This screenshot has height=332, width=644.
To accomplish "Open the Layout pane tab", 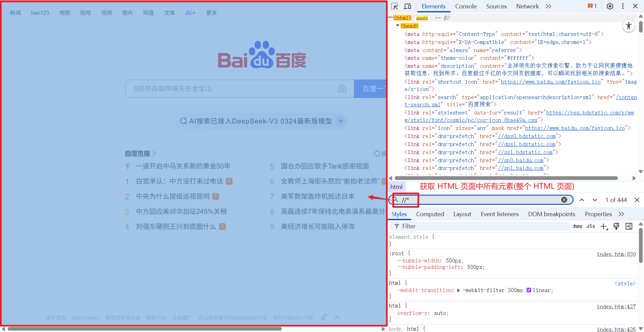I will point(462,214).
